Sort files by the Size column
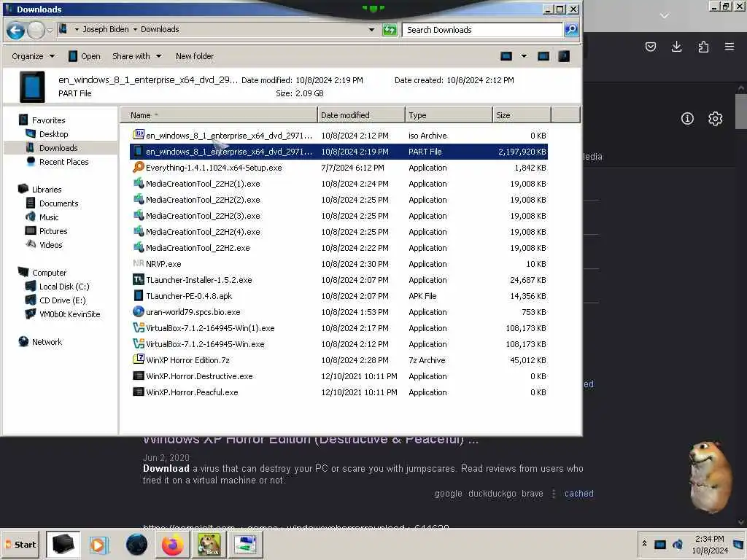Screen dimensions: 747x560 click(522, 114)
